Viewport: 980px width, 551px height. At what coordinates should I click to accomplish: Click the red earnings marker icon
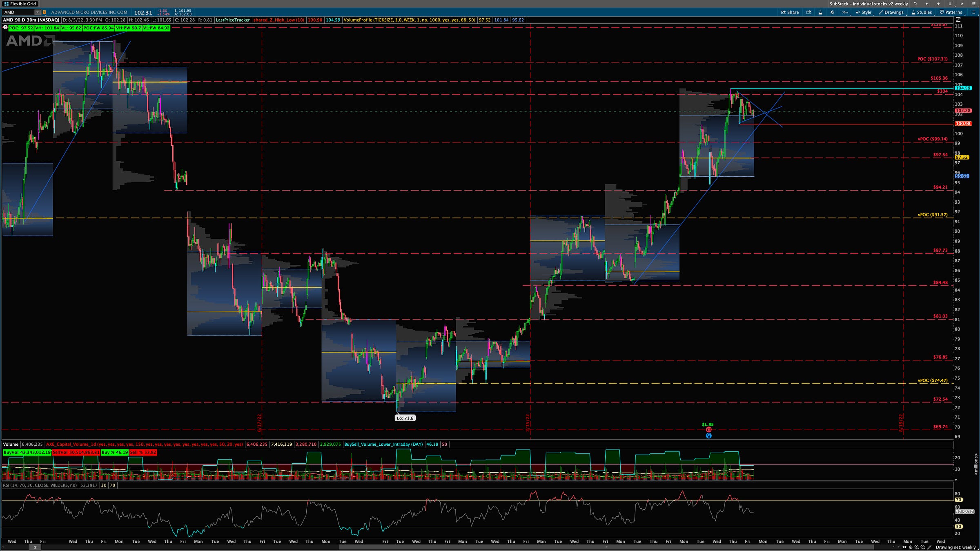708,430
